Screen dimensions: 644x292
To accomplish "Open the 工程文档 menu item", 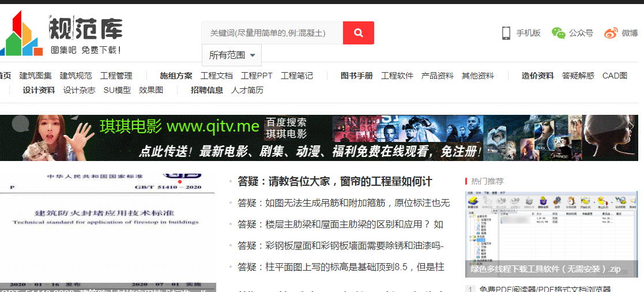I will click(x=216, y=76).
